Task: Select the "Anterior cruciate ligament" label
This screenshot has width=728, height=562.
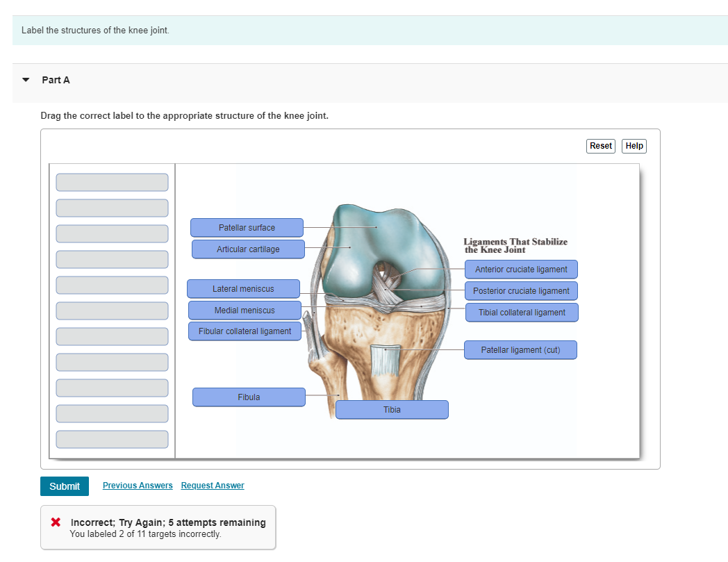Action: coord(521,269)
